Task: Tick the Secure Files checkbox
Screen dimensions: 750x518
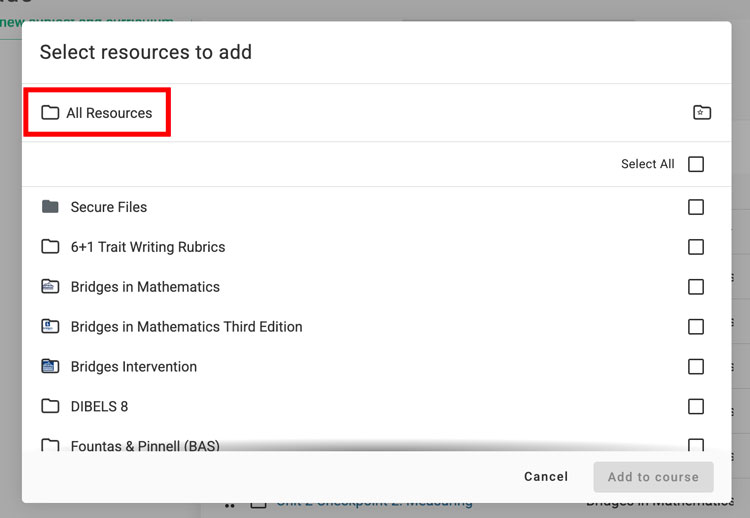Action: pyautogui.click(x=696, y=207)
